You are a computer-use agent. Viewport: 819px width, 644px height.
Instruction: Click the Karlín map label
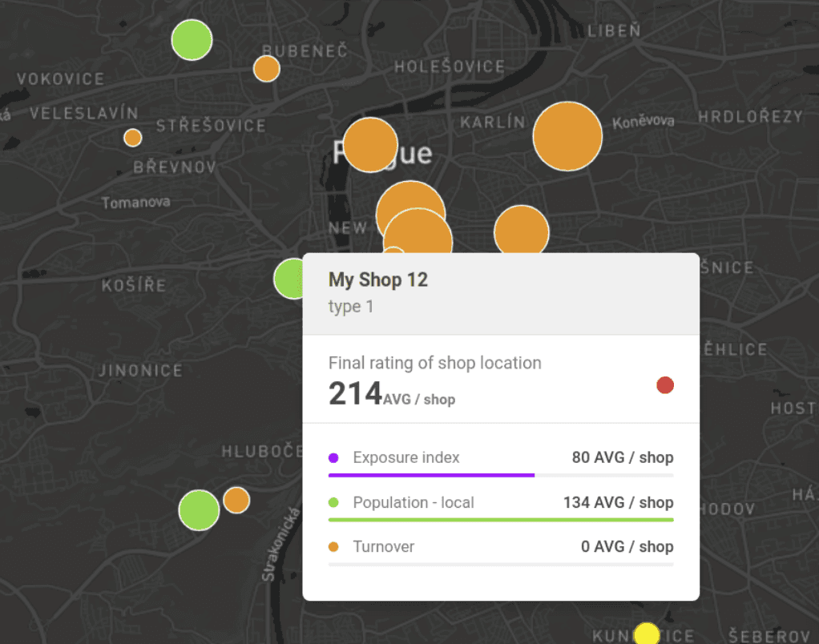pyautogui.click(x=493, y=122)
